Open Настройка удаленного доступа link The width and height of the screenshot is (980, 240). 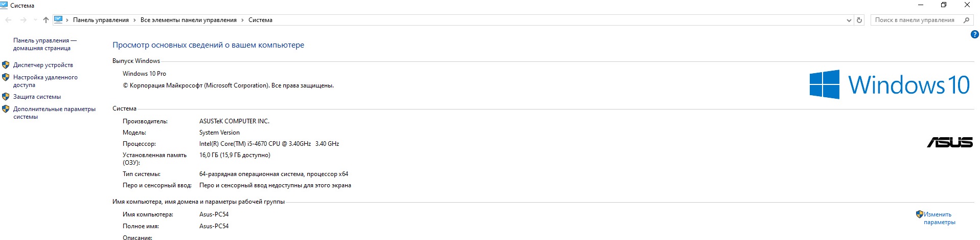tap(45, 81)
